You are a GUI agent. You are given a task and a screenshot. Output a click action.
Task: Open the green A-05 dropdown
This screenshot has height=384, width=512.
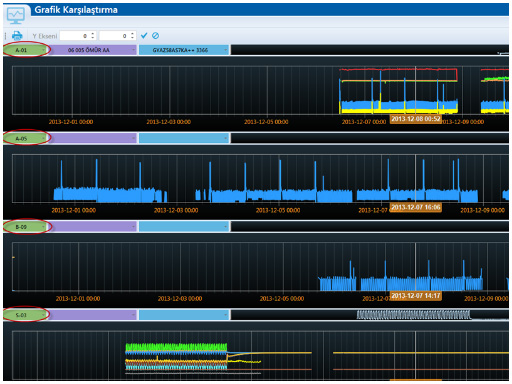coord(25,138)
